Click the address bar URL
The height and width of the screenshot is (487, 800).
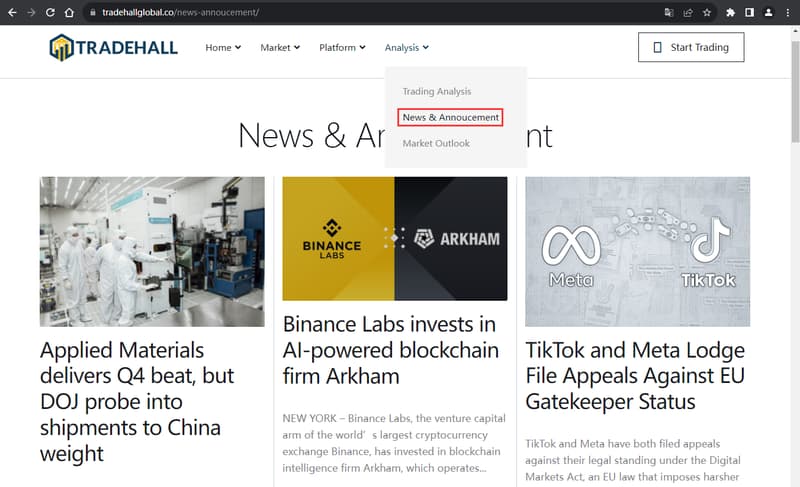tap(180, 12)
